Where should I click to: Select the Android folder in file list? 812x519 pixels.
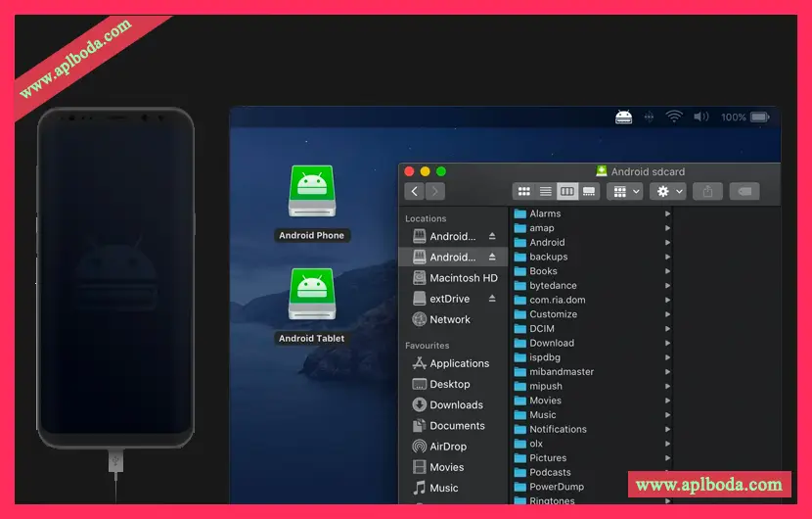pos(592,243)
